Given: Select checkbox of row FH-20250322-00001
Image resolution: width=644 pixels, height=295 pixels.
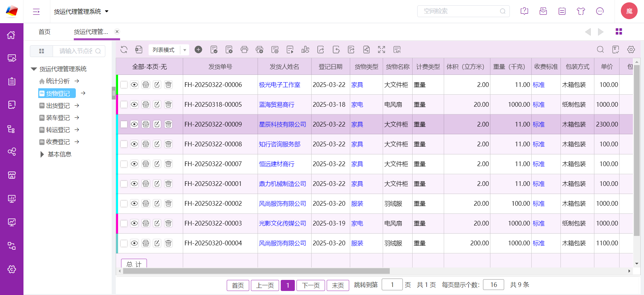Looking at the screenshot, I should pyautogui.click(x=124, y=184).
